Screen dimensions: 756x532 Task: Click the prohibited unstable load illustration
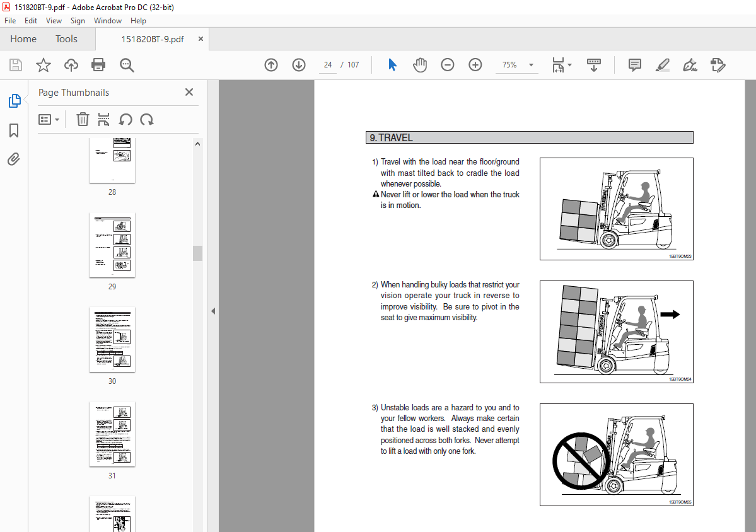tap(616, 455)
